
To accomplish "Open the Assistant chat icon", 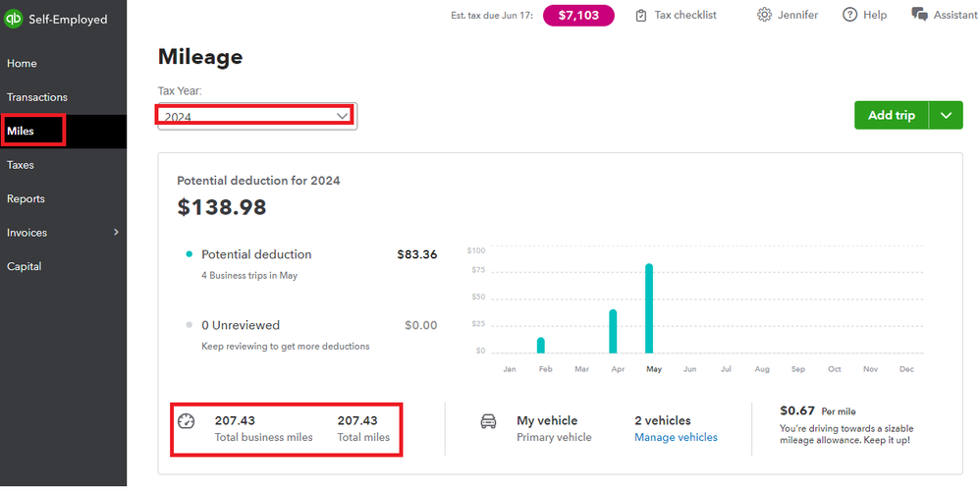I will pos(919,15).
